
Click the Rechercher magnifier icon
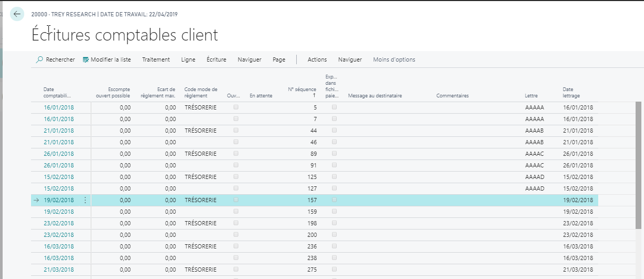pos(39,59)
